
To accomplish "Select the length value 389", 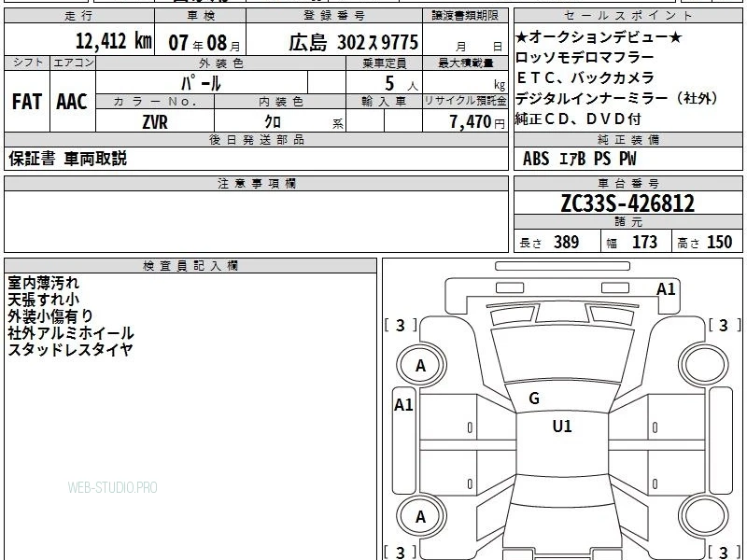I will (x=566, y=242).
